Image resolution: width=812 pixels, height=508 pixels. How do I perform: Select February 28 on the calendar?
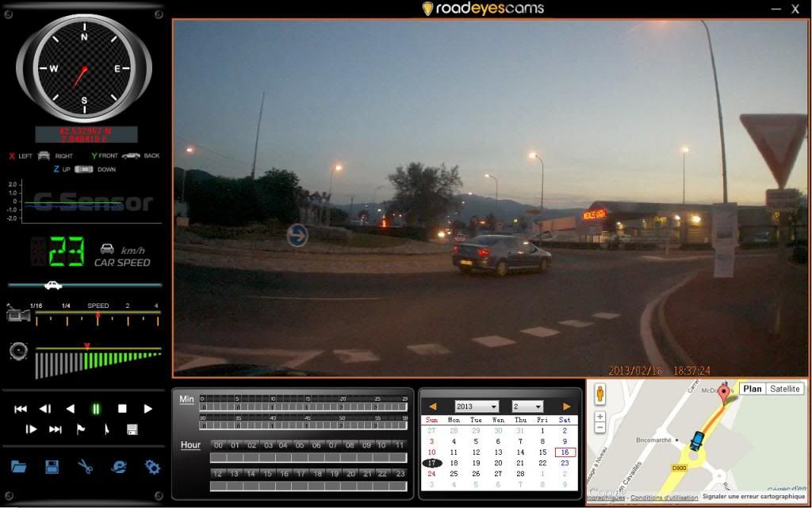pyautogui.click(x=520, y=474)
